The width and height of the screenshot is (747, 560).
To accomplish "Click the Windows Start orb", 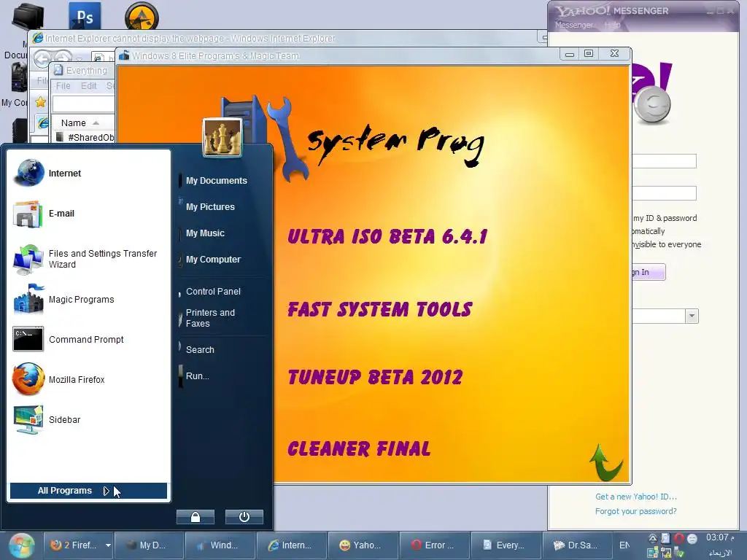I will click(x=21, y=545).
